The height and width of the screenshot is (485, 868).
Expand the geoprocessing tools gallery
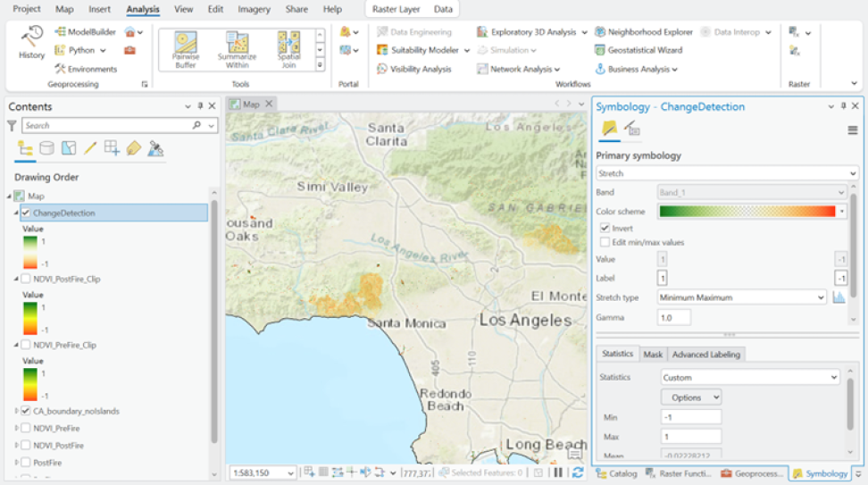320,65
